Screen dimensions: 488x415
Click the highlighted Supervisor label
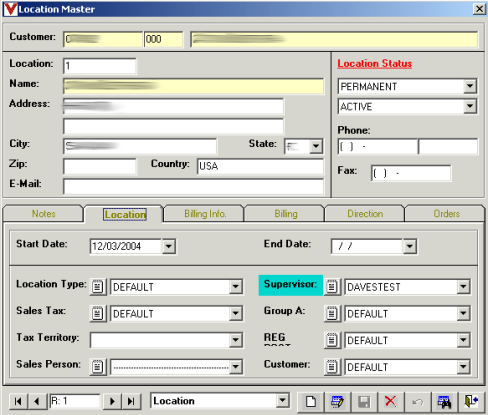290,284
